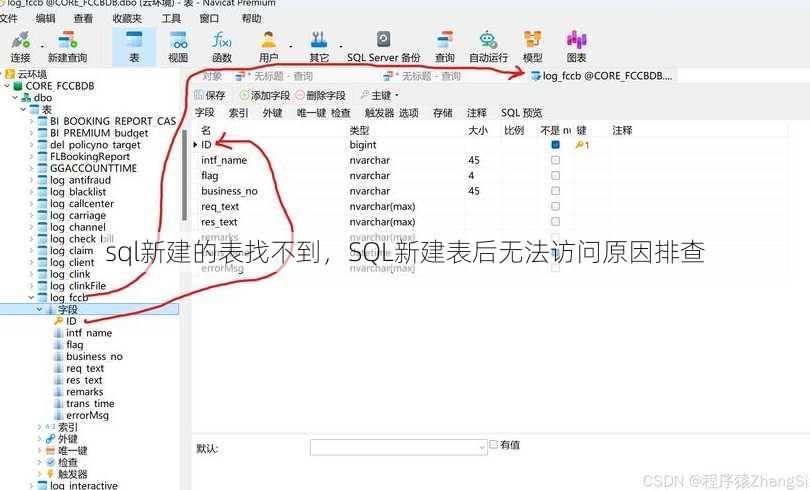This screenshot has height=490, width=810.
Task: Open the 收藏夹 favorites menu
Action: tap(127, 19)
